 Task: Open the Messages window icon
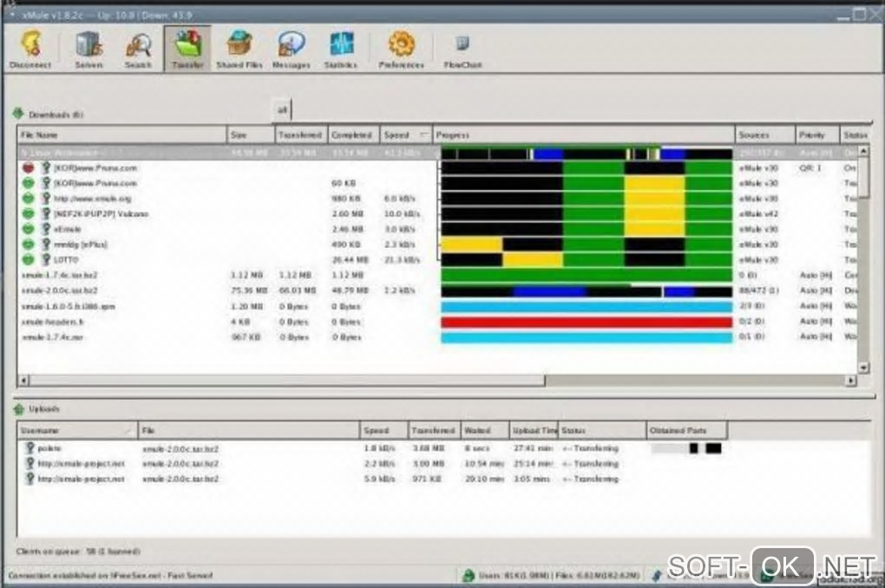(x=292, y=49)
